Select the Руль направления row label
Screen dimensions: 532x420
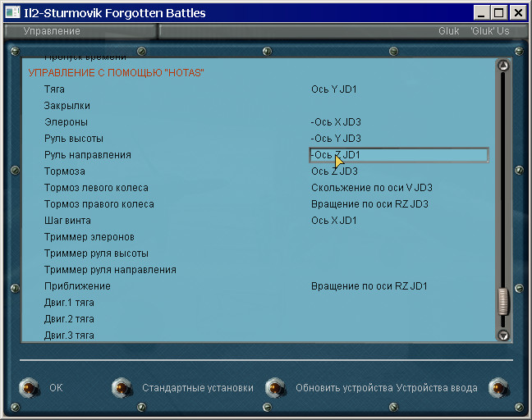click(88, 155)
